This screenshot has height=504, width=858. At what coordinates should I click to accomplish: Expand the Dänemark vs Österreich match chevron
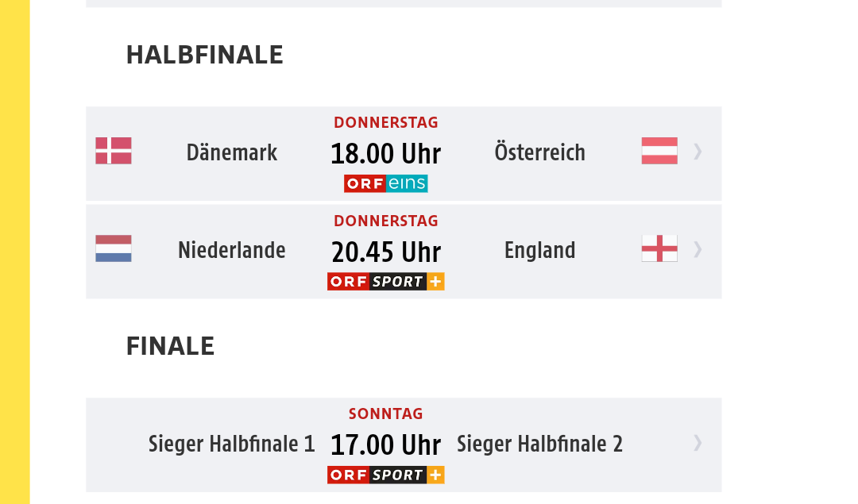click(698, 152)
